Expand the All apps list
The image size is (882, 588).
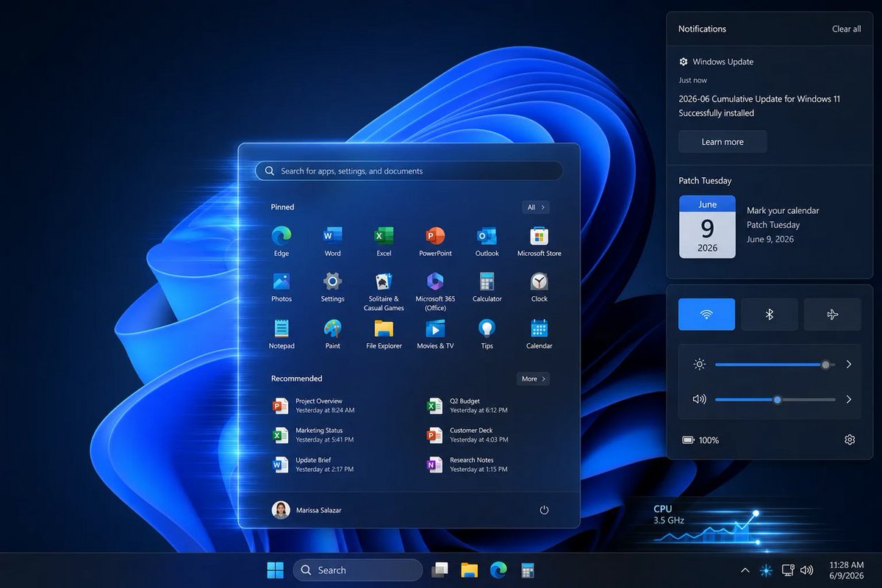point(536,207)
